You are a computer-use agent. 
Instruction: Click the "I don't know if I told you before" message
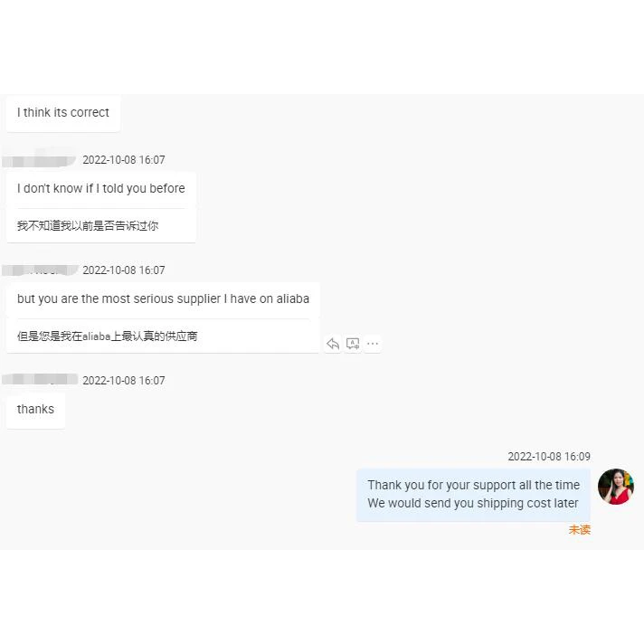[x=101, y=188]
